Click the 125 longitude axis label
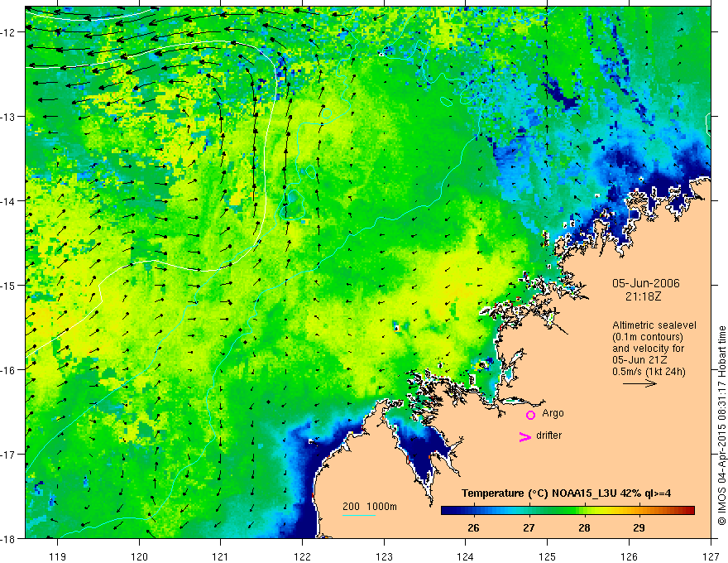This screenshot has height=563, width=728. pyautogui.click(x=548, y=543)
